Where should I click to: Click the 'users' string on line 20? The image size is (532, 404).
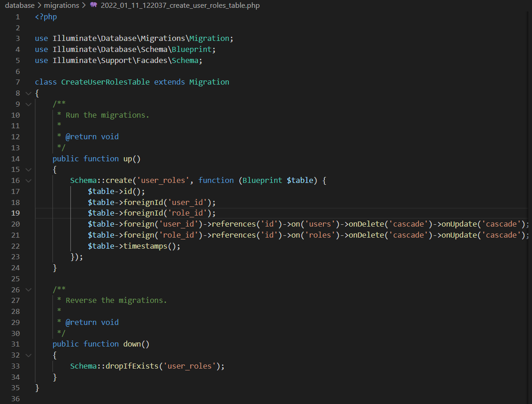[320, 224]
